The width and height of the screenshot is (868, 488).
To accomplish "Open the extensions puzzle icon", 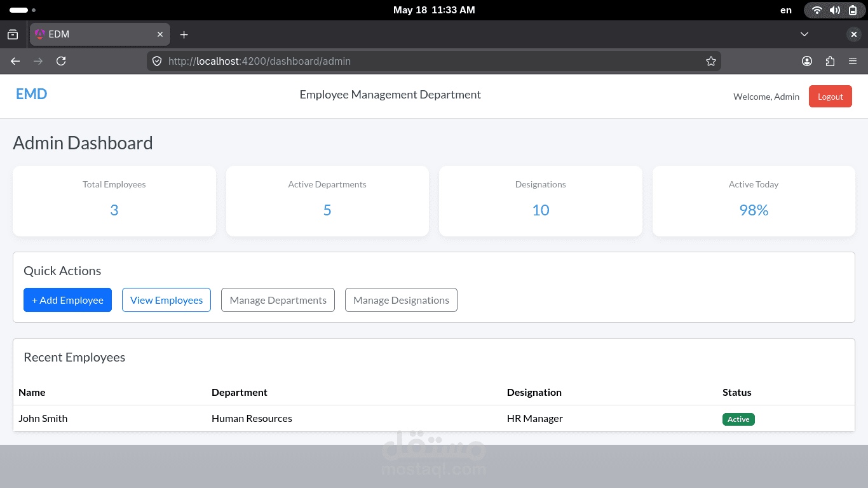I will coord(830,61).
